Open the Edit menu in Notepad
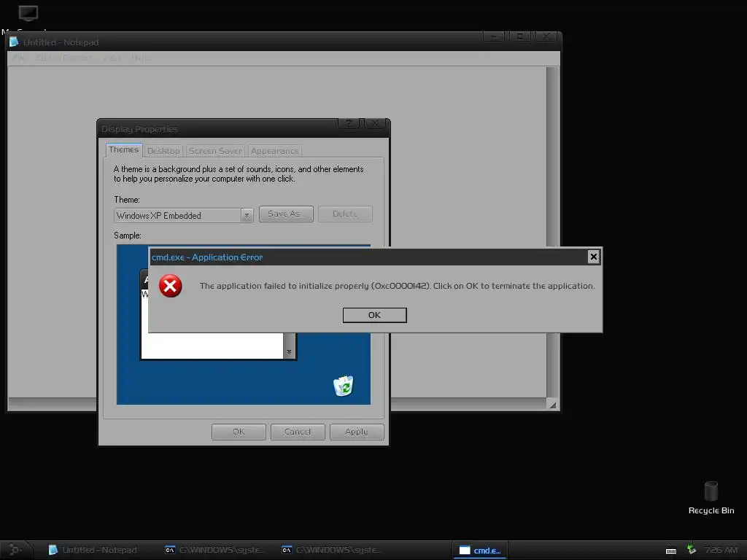The width and height of the screenshot is (747, 560). coord(44,58)
